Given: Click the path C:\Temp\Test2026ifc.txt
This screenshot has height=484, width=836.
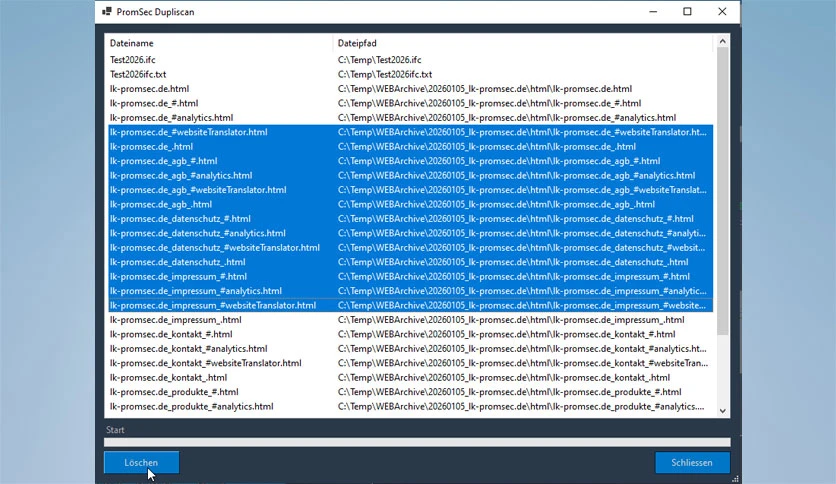Looking at the screenshot, I should tap(385, 74).
